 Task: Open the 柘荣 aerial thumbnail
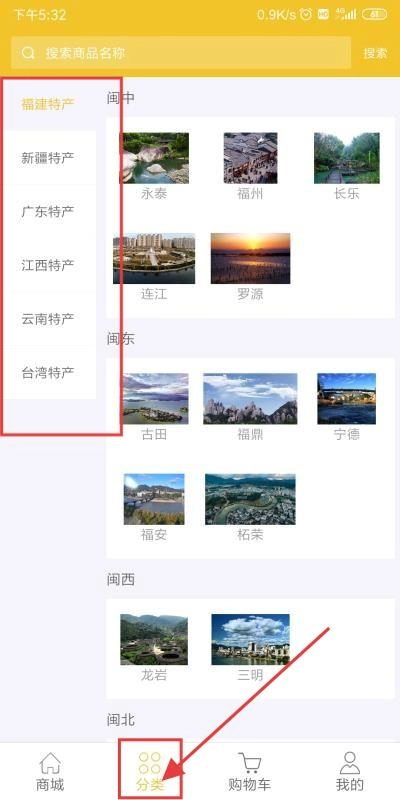tap(251, 499)
